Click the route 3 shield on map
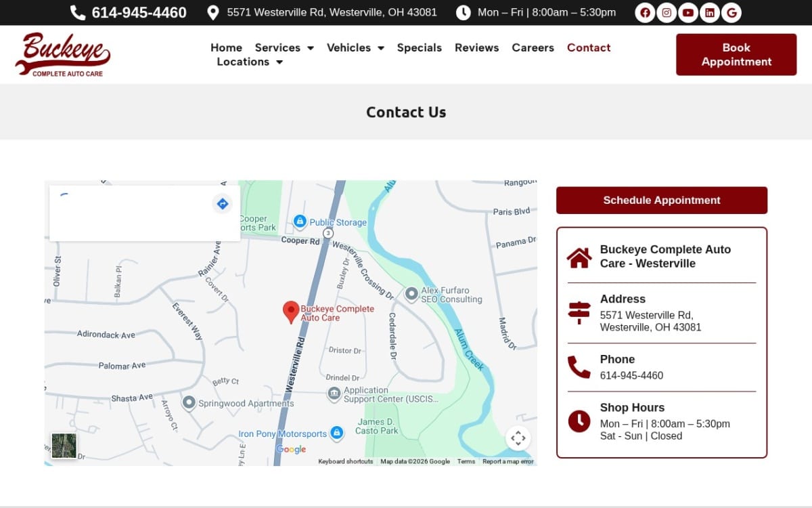 [x=328, y=233]
